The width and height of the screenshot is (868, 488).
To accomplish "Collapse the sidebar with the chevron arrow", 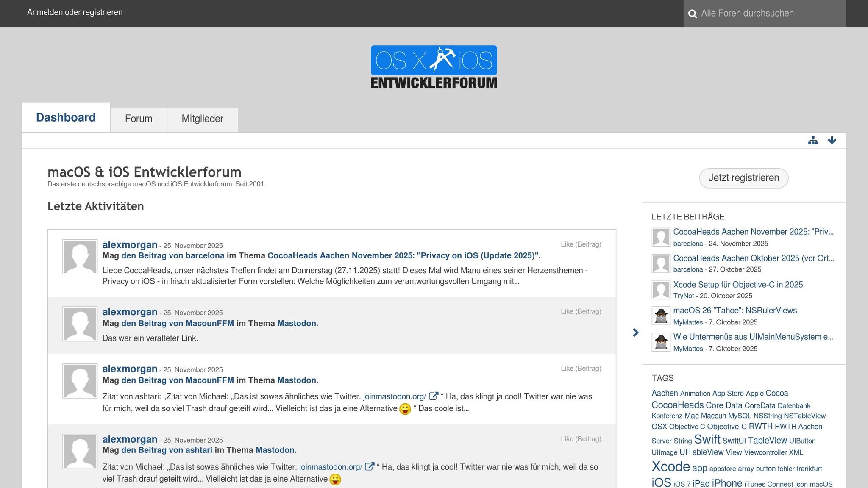I will coord(635,333).
